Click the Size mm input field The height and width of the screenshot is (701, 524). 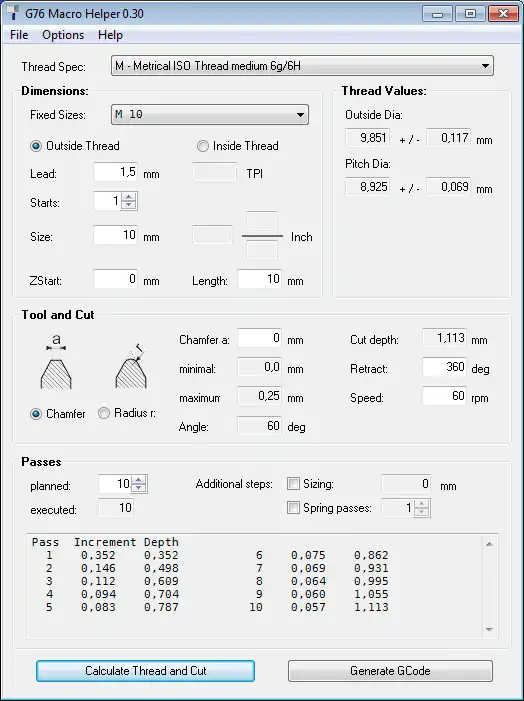click(115, 235)
